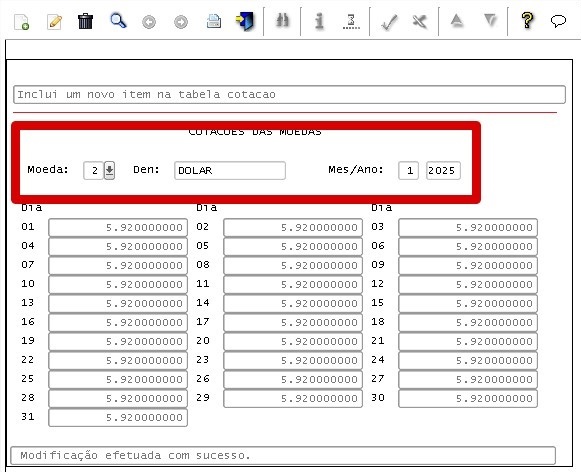Click the rate field for day 03
Viewport: 581px width, 472px height.
(468, 227)
